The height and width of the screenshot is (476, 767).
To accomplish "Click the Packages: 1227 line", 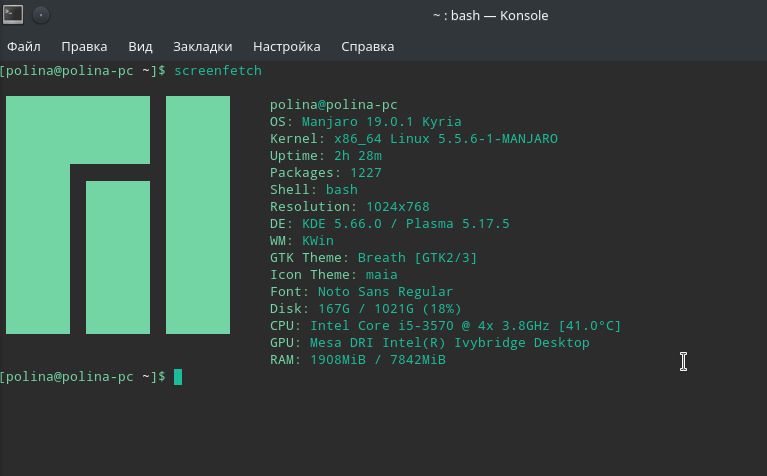I will 325,173.
